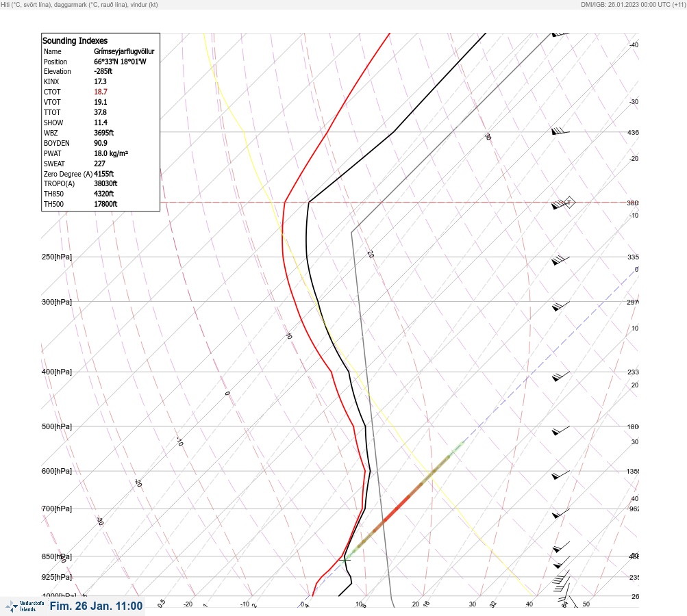Click the PWAT value '18.0 kg/m²'

click(x=111, y=153)
